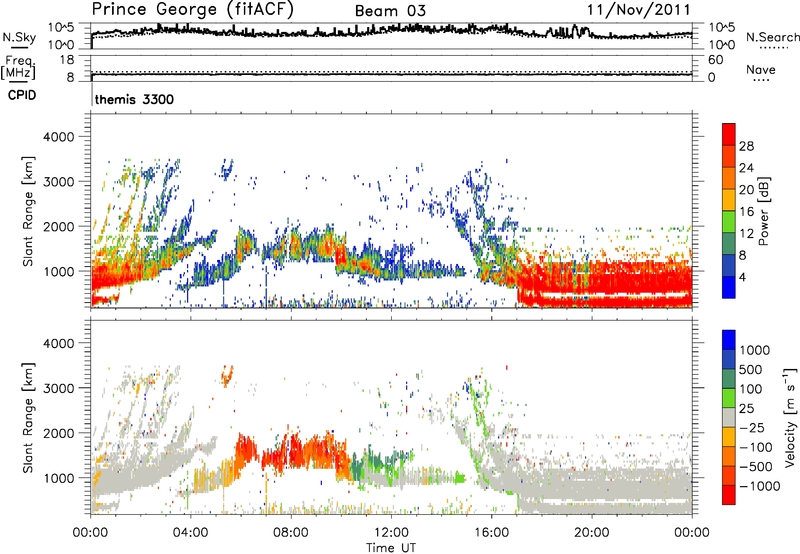Pick the gray -25 to 25 Velocity segment
Viewport: 800px width, 554px height.
pyautogui.click(x=729, y=417)
